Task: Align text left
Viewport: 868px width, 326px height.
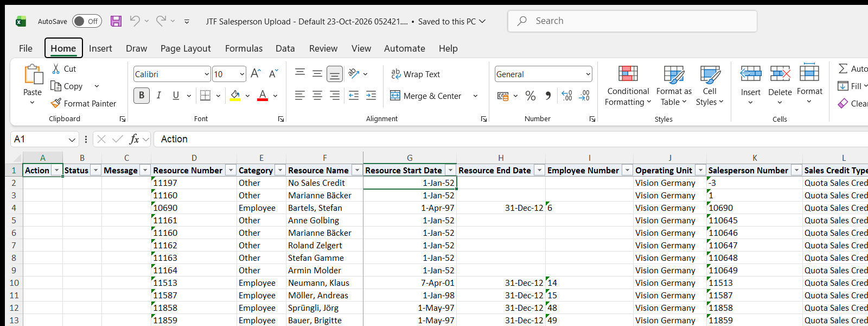Action: tap(300, 96)
